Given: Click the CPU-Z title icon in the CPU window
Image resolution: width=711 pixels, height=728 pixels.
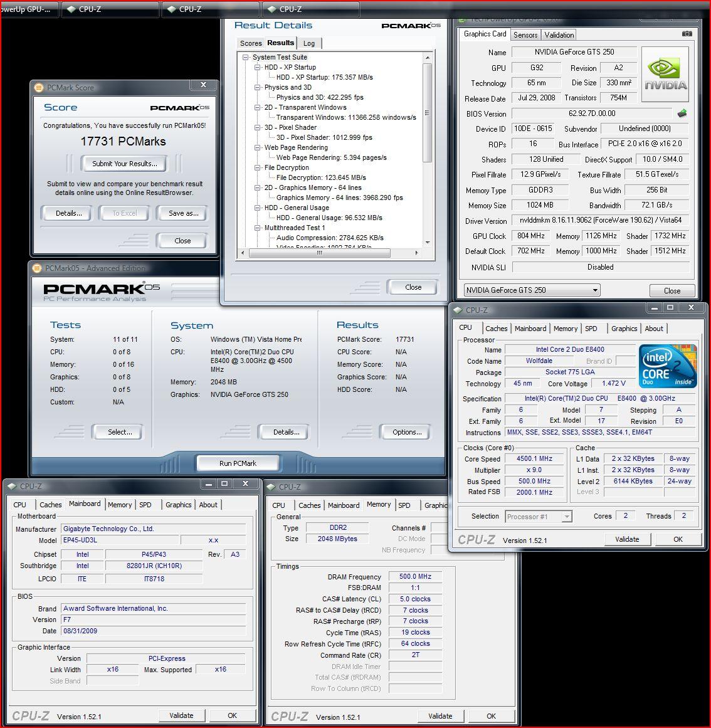Looking at the screenshot, I should pos(458,310).
